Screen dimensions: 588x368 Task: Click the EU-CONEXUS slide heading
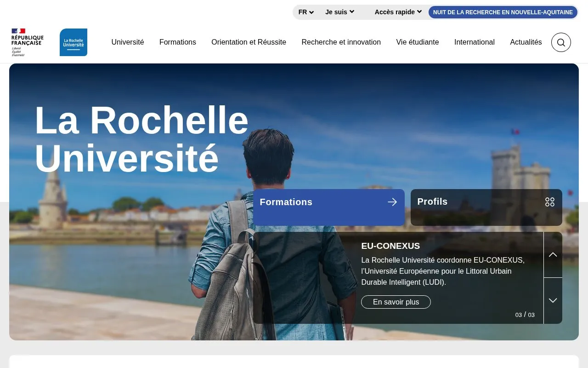tap(390, 246)
